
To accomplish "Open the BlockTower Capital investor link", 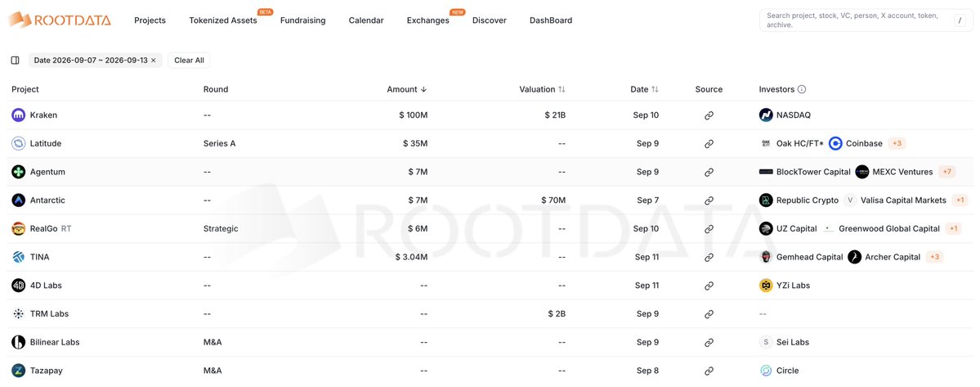I will (813, 172).
